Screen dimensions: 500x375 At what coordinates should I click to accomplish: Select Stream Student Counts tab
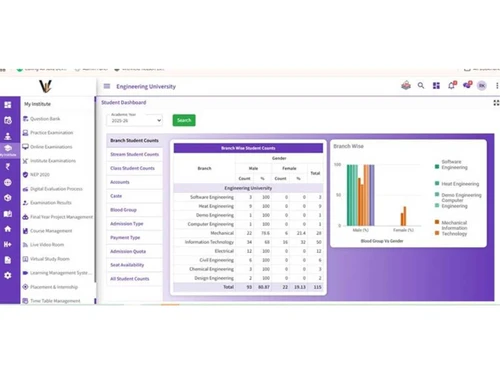coord(134,154)
